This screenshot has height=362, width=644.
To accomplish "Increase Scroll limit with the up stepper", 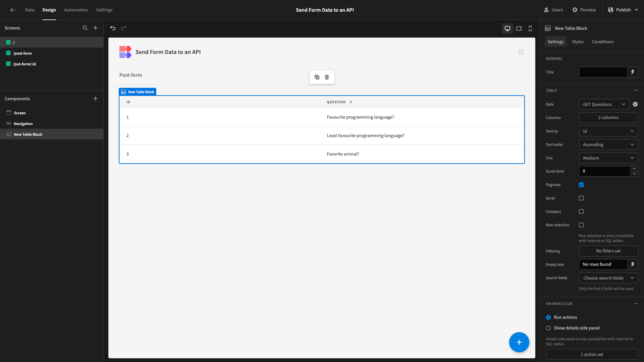I will 634,169.
